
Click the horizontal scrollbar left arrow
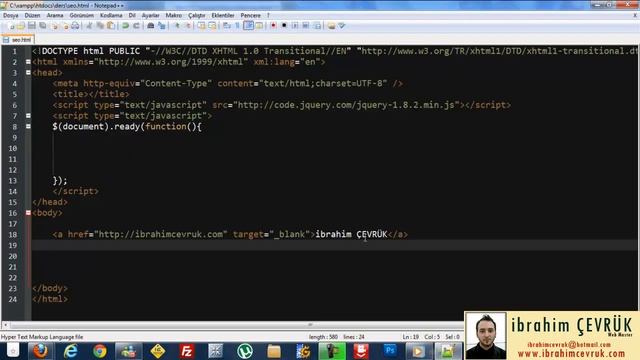coord(5,325)
